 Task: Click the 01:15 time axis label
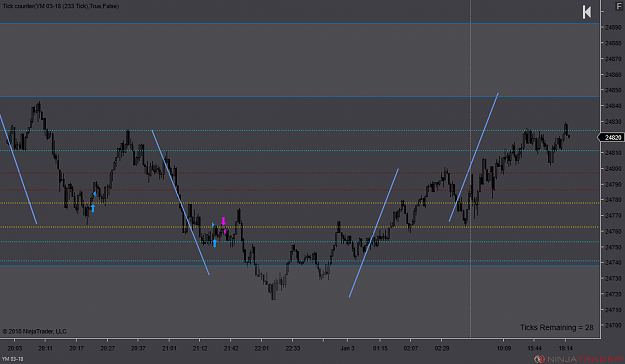[380, 348]
